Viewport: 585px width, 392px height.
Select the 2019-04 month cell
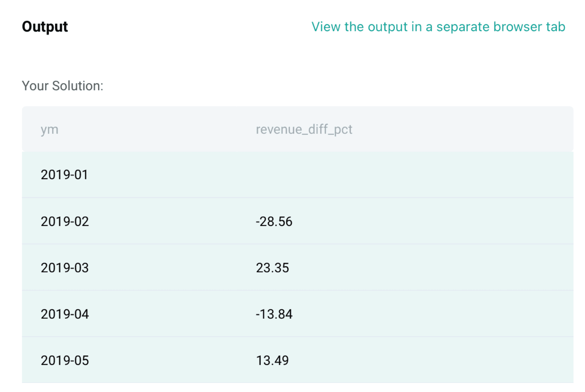65,314
